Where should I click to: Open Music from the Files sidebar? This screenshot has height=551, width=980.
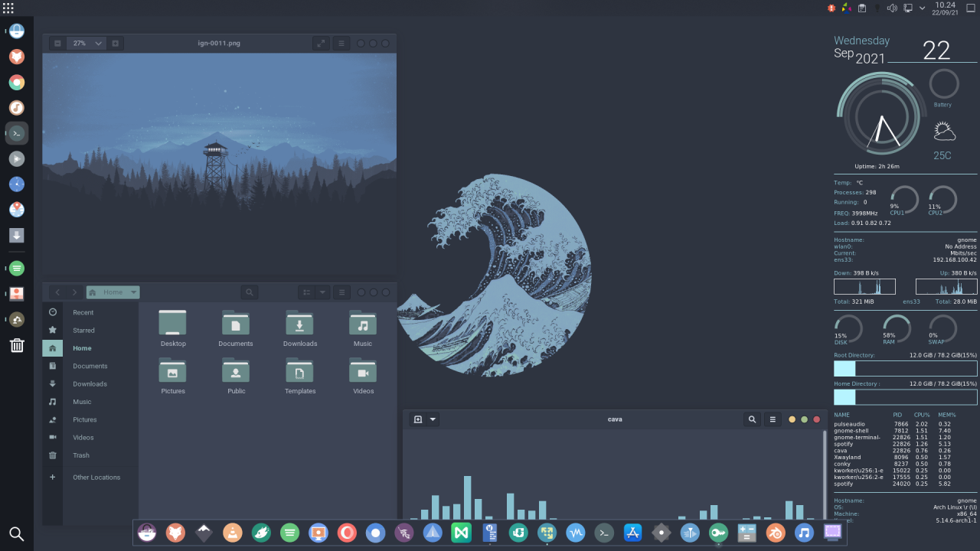(90, 402)
